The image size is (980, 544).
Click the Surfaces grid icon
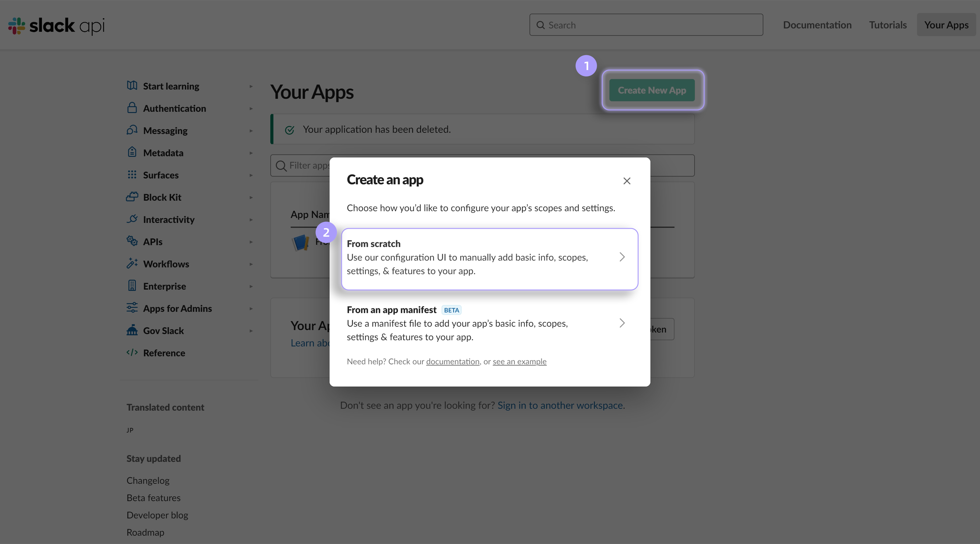(x=132, y=175)
